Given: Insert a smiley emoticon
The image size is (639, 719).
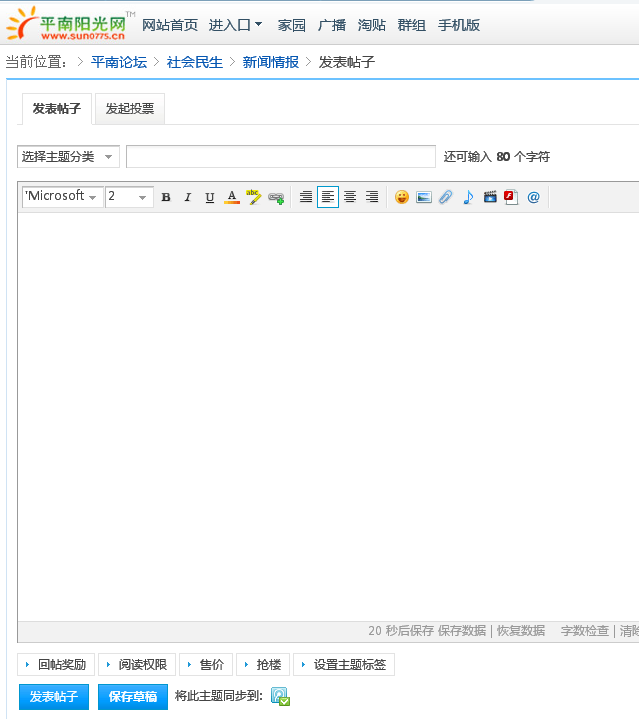Looking at the screenshot, I should 401,197.
